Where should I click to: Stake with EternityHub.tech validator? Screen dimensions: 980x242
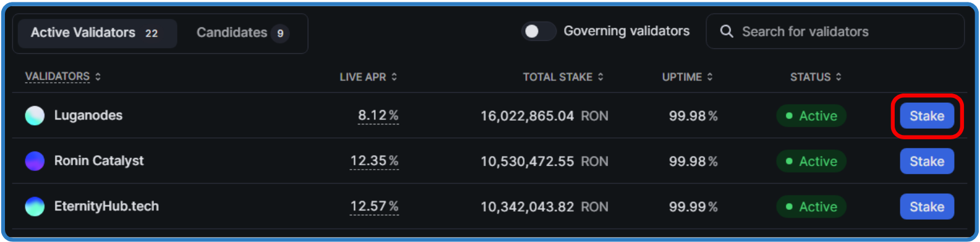(927, 207)
